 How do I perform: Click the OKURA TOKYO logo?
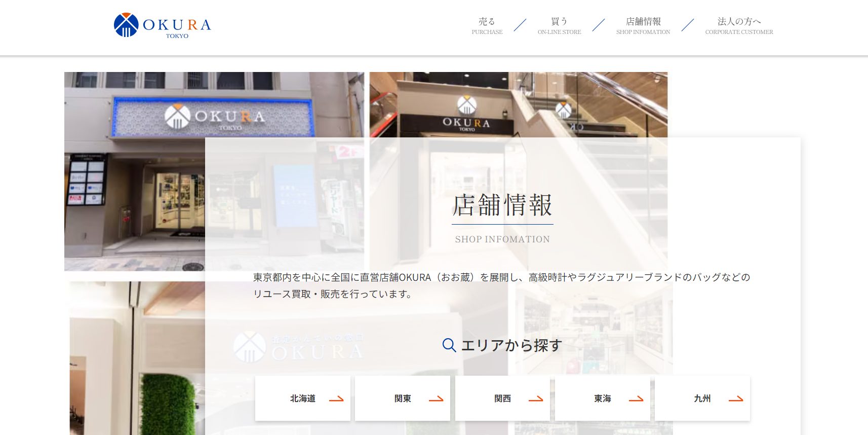point(162,25)
